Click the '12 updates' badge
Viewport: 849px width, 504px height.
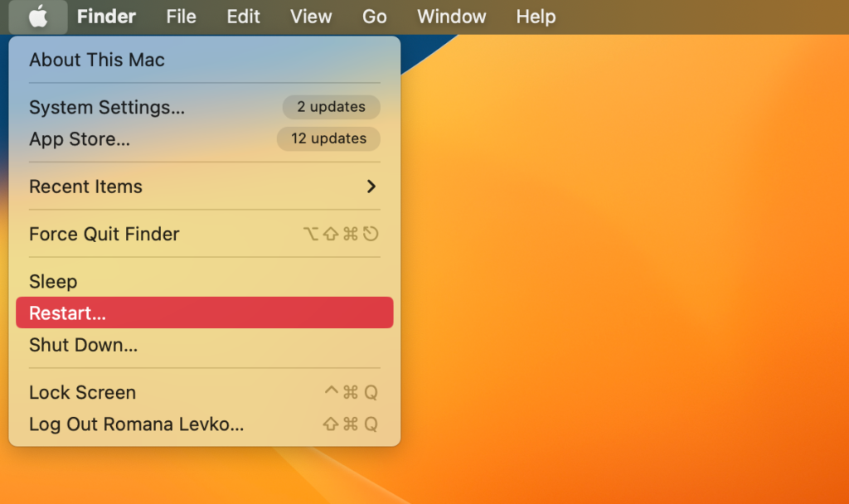click(328, 139)
